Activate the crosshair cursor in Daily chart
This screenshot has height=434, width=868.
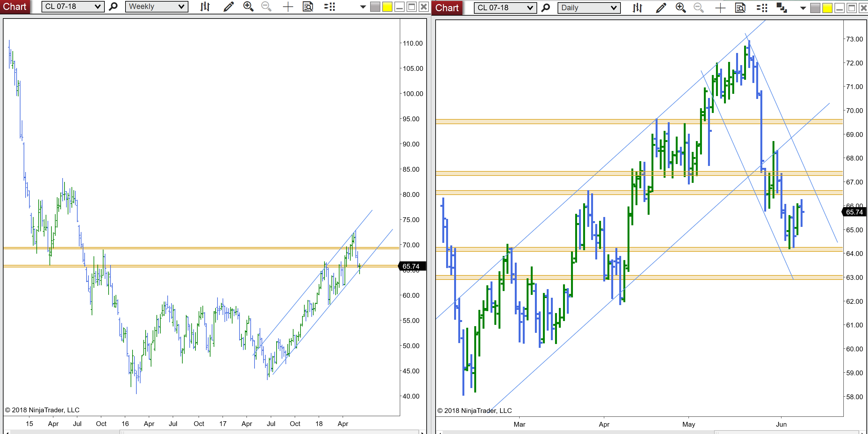pos(720,8)
